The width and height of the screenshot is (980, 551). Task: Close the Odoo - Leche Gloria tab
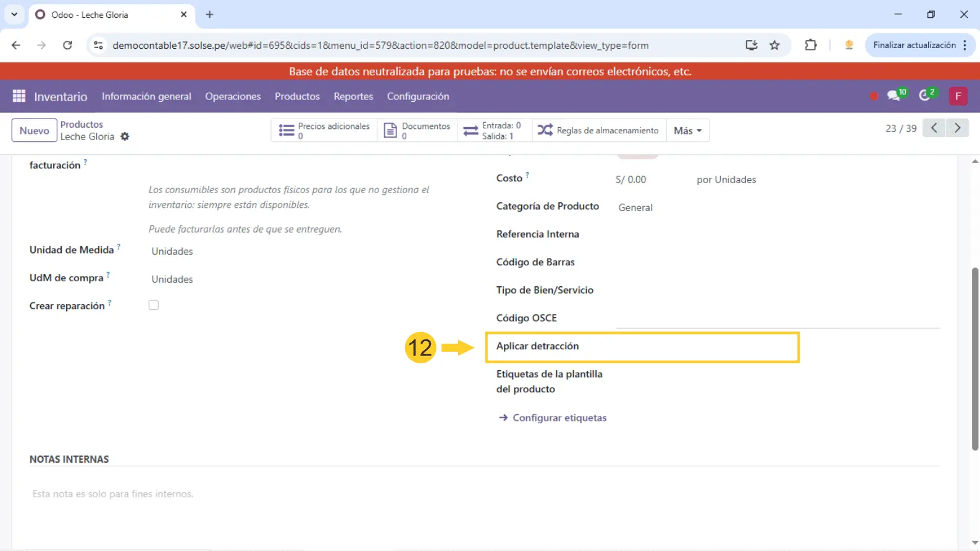pyautogui.click(x=183, y=14)
